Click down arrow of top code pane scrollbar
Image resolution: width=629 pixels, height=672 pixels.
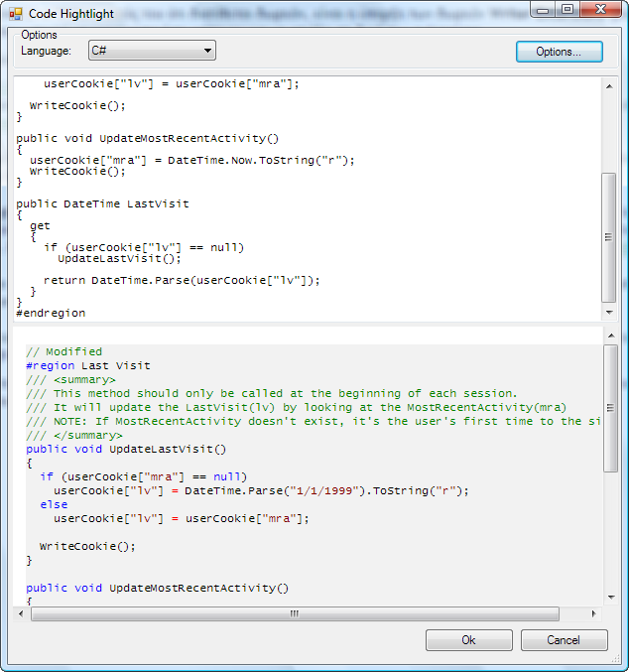click(x=609, y=313)
